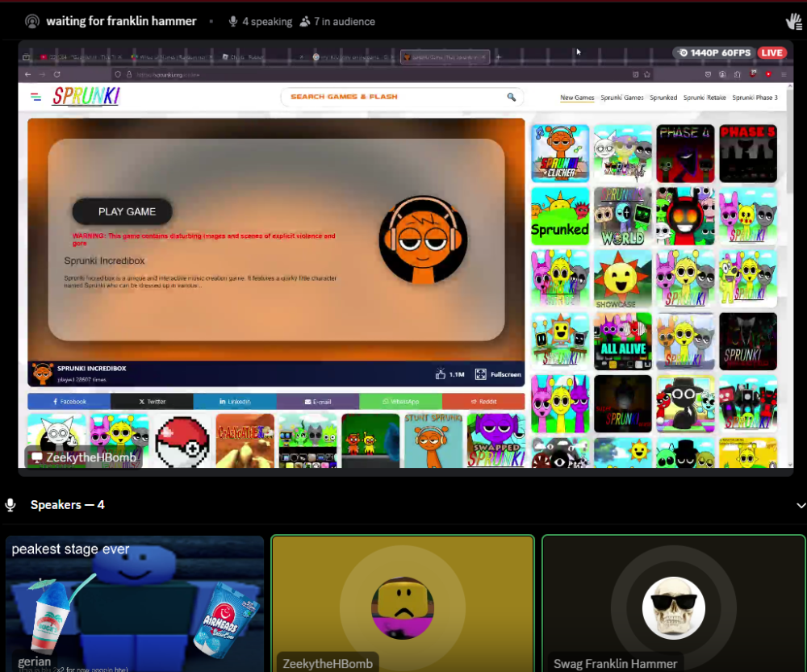
Task: Open the black top-hat character game thumbnail
Action: (x=685, y=404)
